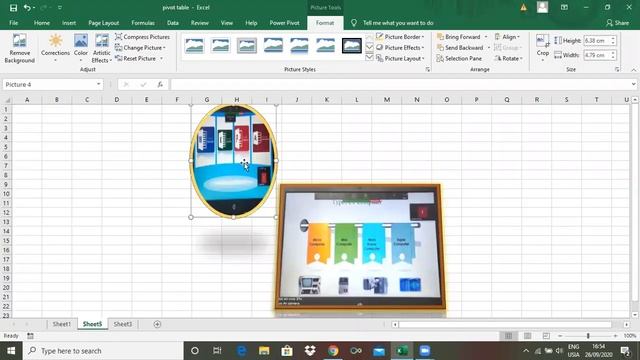Open Chrome from the taskbar
Image resolution: width=640 pixels, height=360 pixels.
(x=333, y=351)
